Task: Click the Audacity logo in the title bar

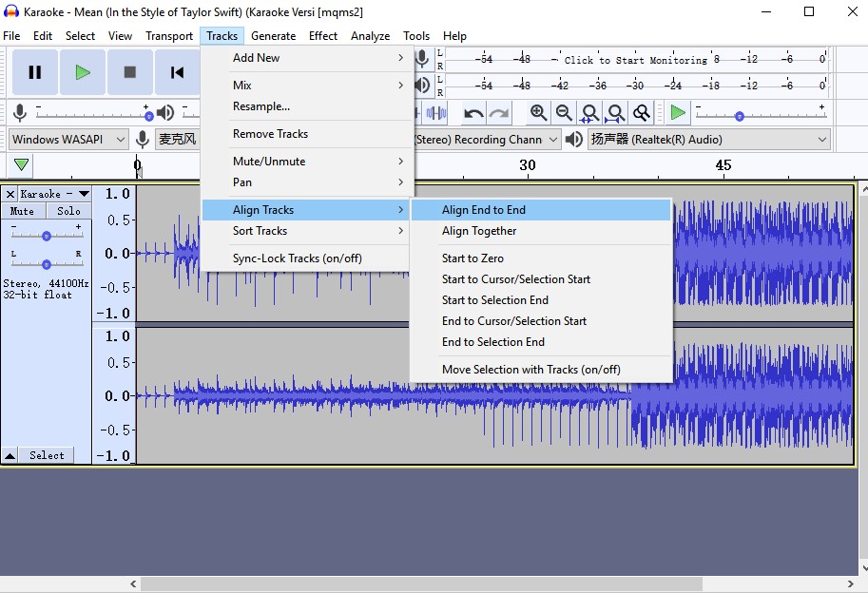Action: click(11, 11)
